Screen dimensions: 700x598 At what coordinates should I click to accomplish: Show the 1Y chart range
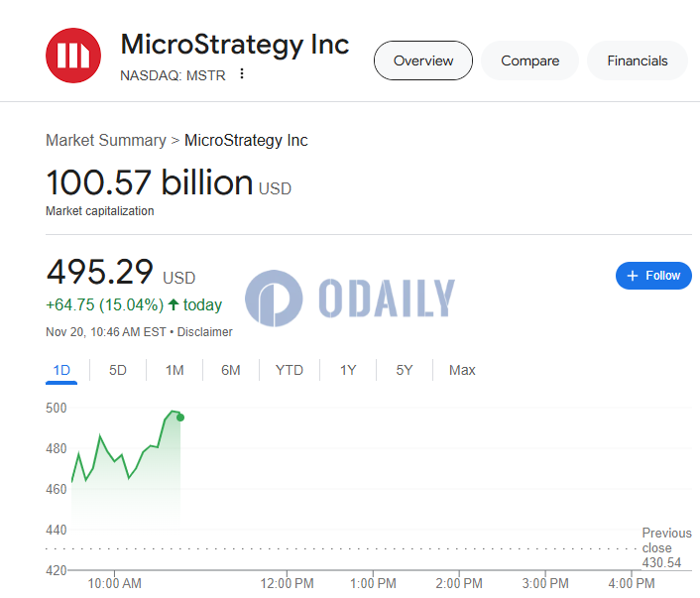[x=348, y=370]
